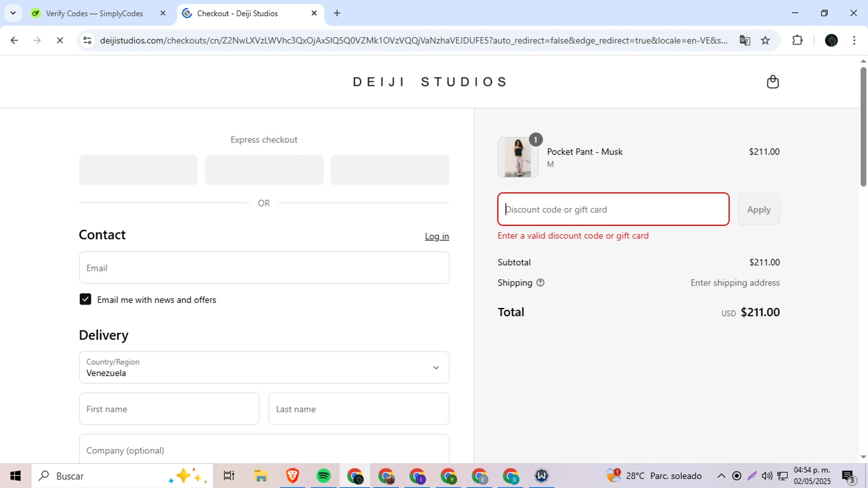Show hidden system tray icons

coord(721,476)
